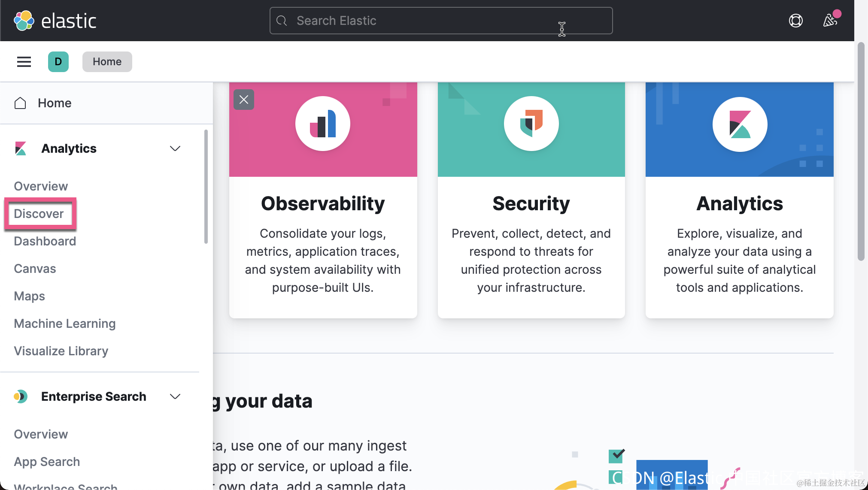Open the newsfeed celebration icon
868x490 pixels.
click(x=830, y=21)
